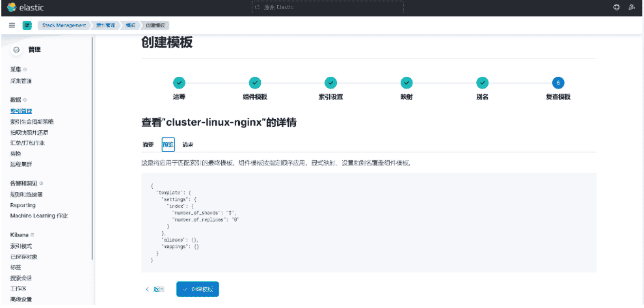Click the blue create template button
Image resolution: width=644 pixels, height=308 pixels.
click(198, 289)
